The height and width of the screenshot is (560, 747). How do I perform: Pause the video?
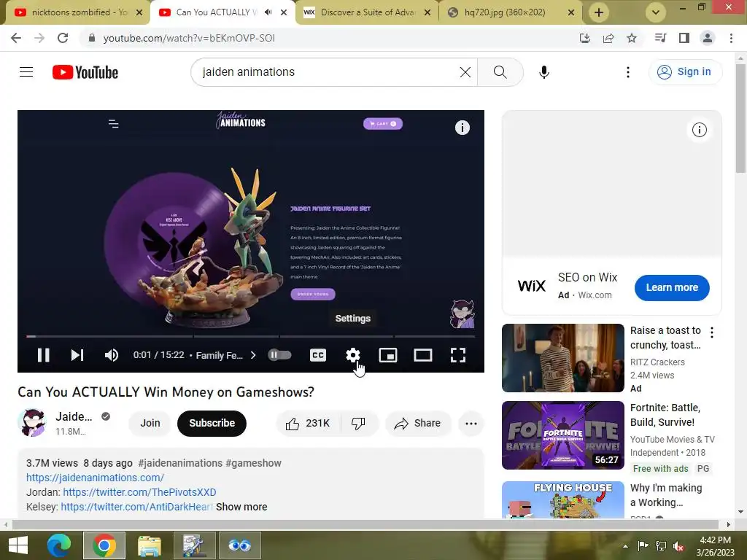click(x=43, y=355)
